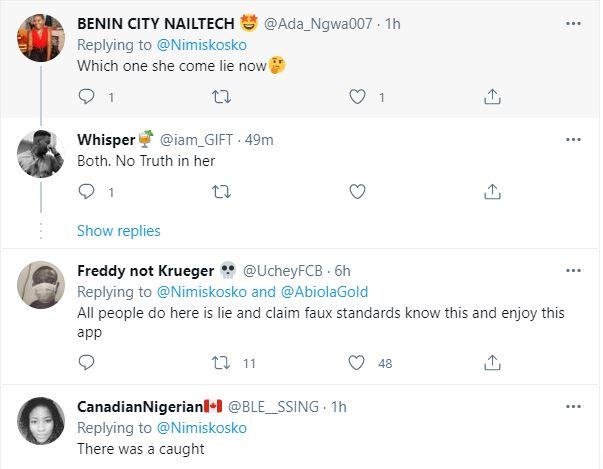Open CanadianNigerian's profile picture

[41, 423]
